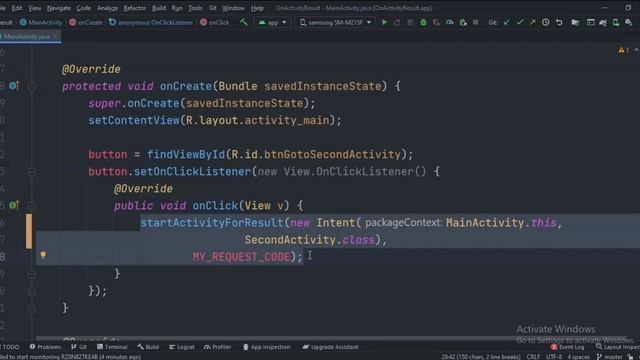Open Project Structure folder icon
Viewport: 640px width, 360px height.
[x=575, y=22]
